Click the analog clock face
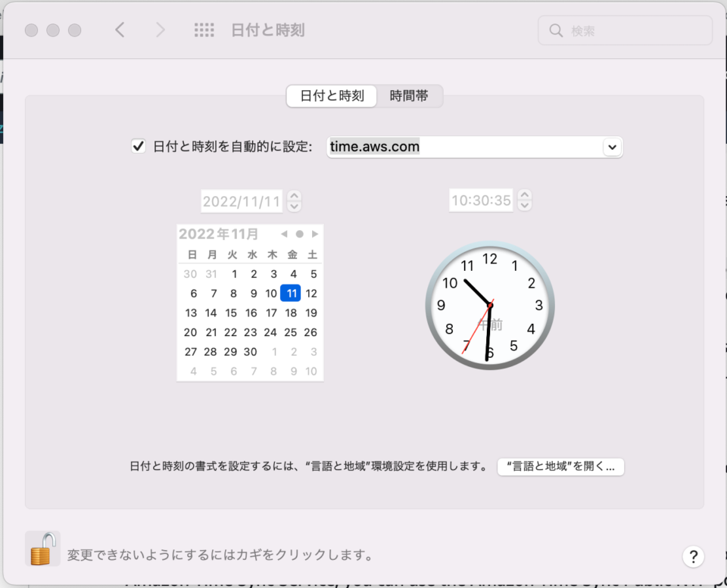 [x=490, y=306]
